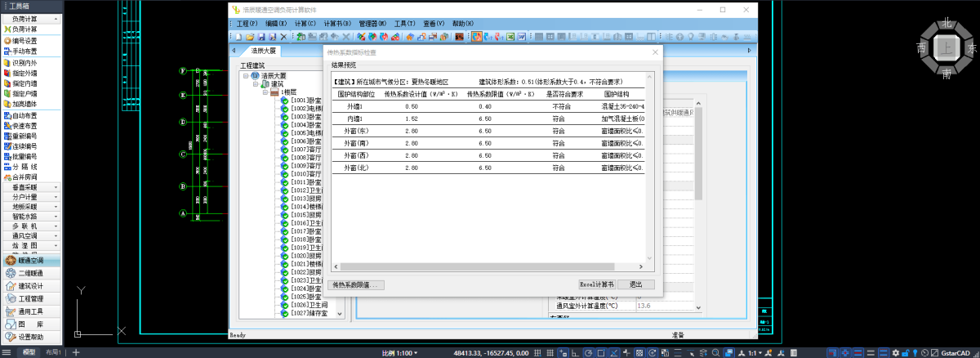Click the padlock icon in the GstarCAD status bar
Viewport: 980px width, 358px height.
click(906, 352)
